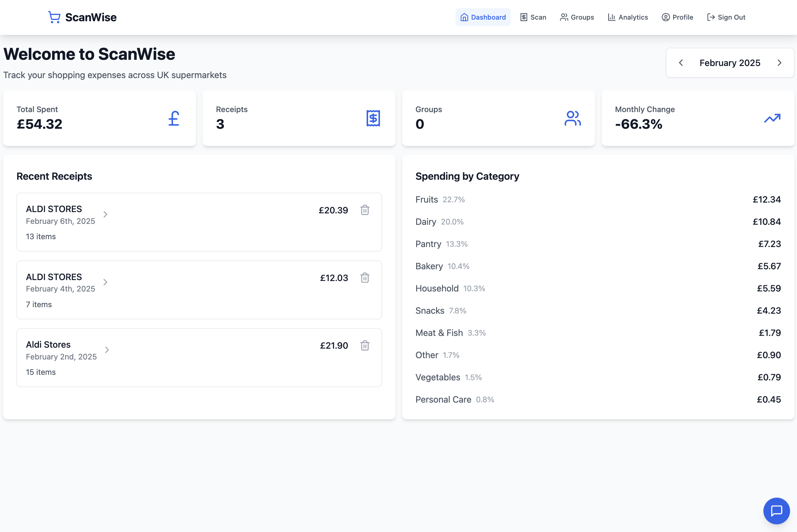Click the people icon in Groups card
Viewport: 797px width, 532px height.
pyautogui.click(x=572, y=118)
